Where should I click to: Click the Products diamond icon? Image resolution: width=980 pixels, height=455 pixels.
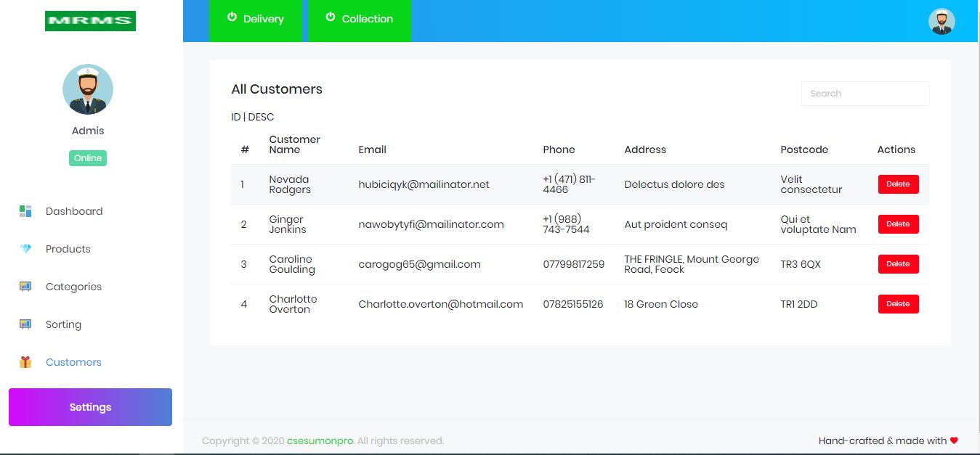(x=25, y=249)
